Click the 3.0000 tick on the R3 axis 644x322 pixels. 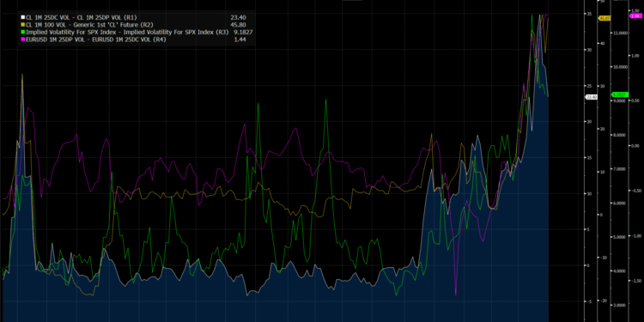tap(619, 305)
